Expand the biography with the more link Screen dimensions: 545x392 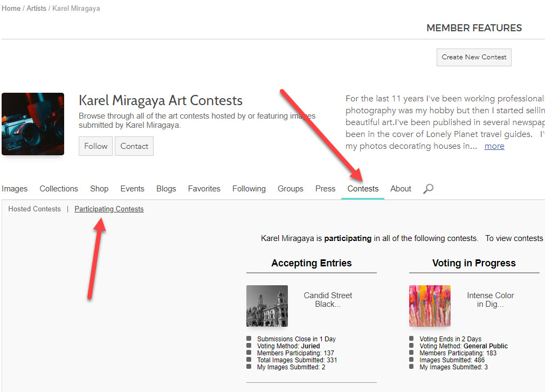pyautogui.click(x=494, y=146)
